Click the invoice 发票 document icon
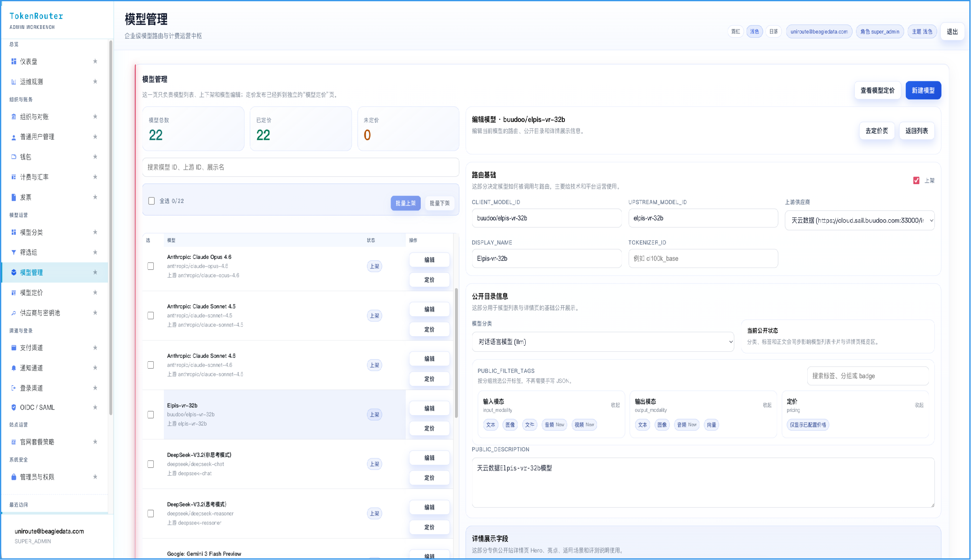The width and height of the screenshot is (971, 560). tap(14, 197)
